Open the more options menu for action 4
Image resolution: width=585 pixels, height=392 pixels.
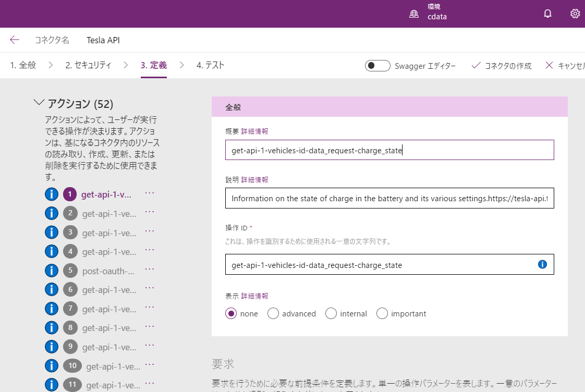pyautogui.click(x=150, y=250)
